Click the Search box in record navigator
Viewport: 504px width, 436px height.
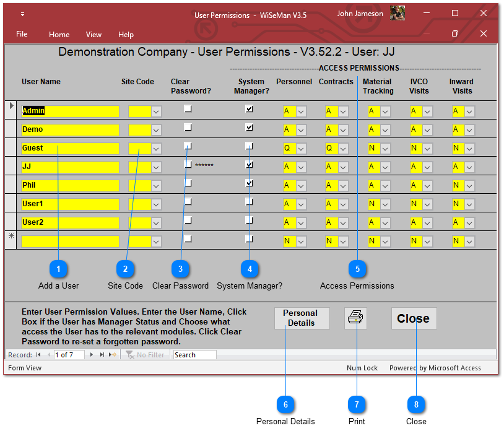click(x=194, y=355)
